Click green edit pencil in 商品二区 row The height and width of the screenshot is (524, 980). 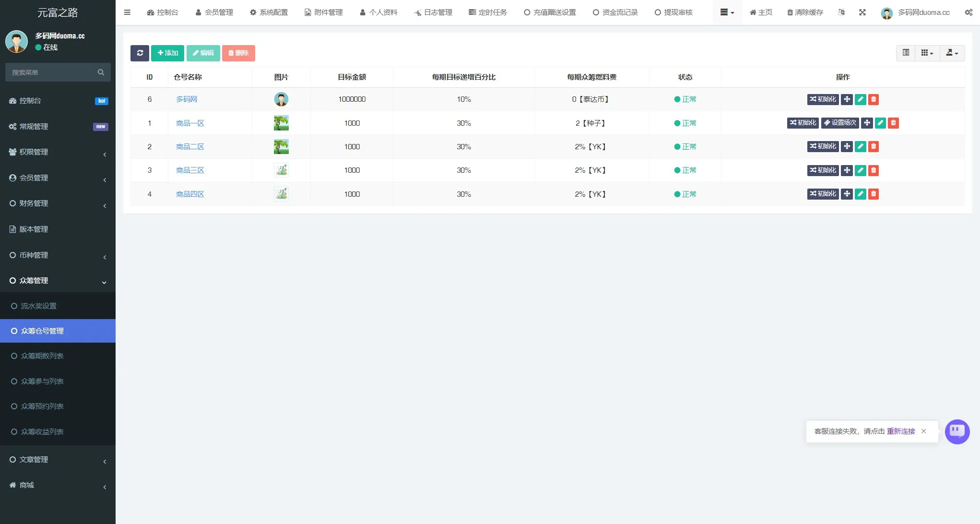[x=860, y=147]
